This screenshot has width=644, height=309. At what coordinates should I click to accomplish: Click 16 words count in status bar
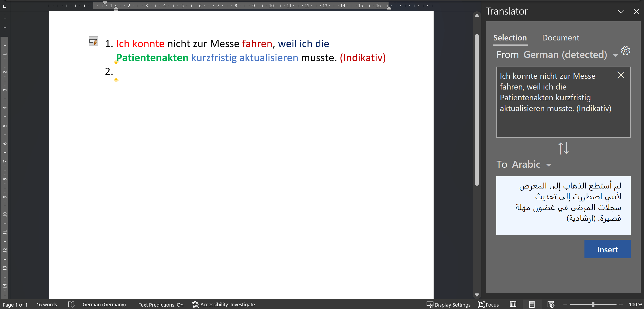(47, 304)
